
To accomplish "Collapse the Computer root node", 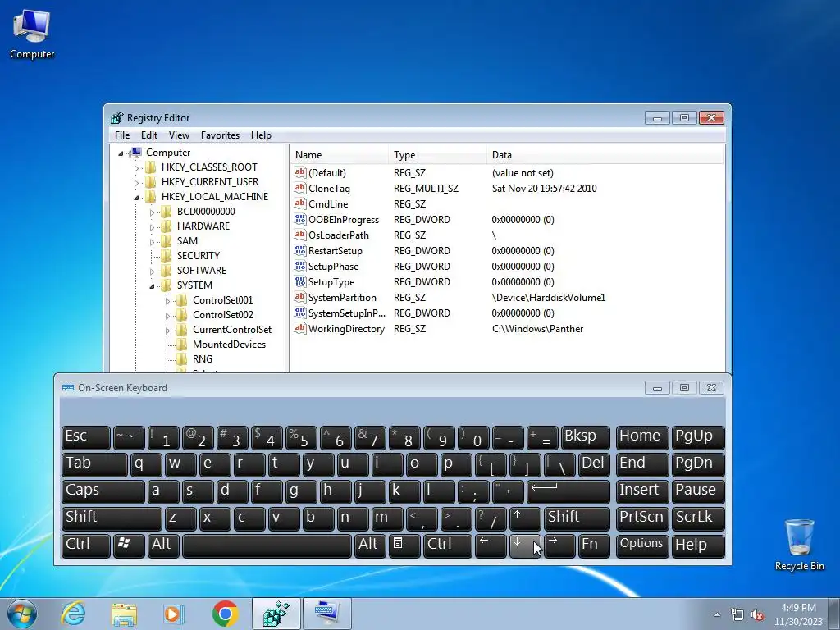I will [121, 153].
